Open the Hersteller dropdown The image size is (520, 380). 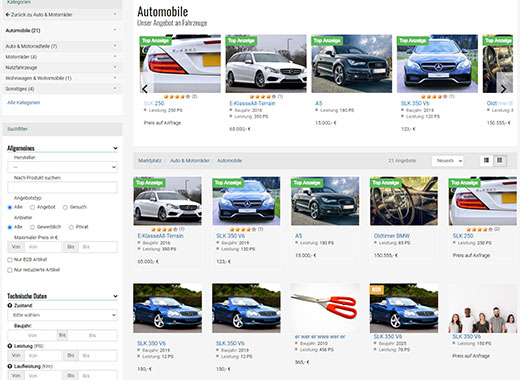(62, 167)
